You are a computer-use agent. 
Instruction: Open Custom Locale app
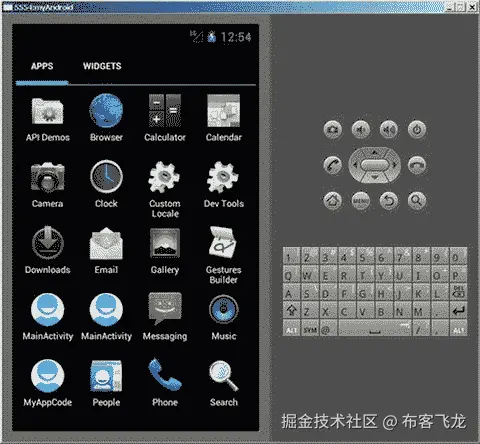tap(165, 189)
